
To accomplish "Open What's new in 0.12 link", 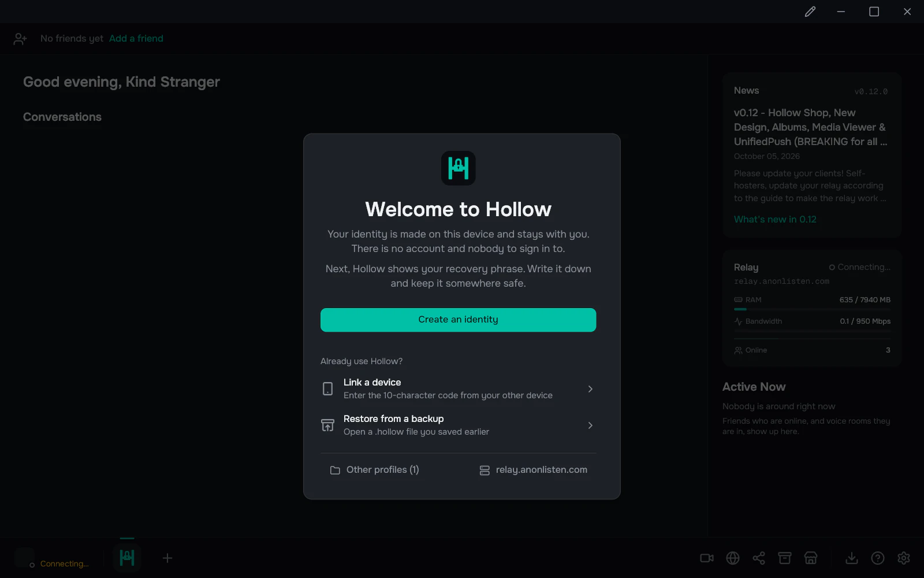I will (775, 220).
